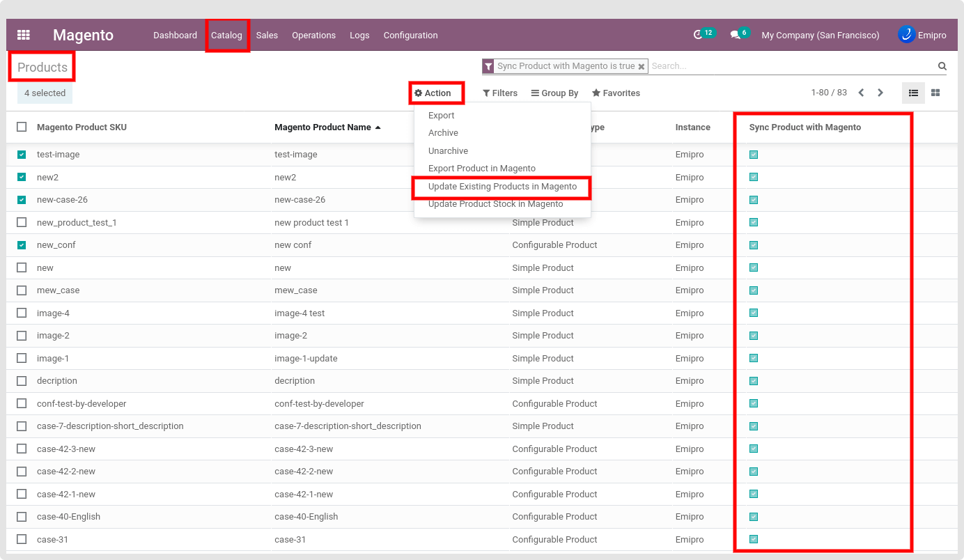Switch to kanban view icon
The width and height of the screenshot is (964, 560).
(x=935, y=93)
